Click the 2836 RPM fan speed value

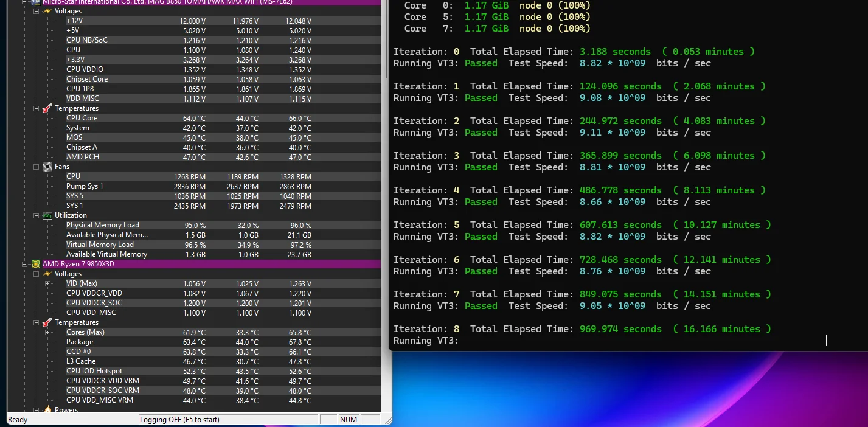tap(190, 186)
